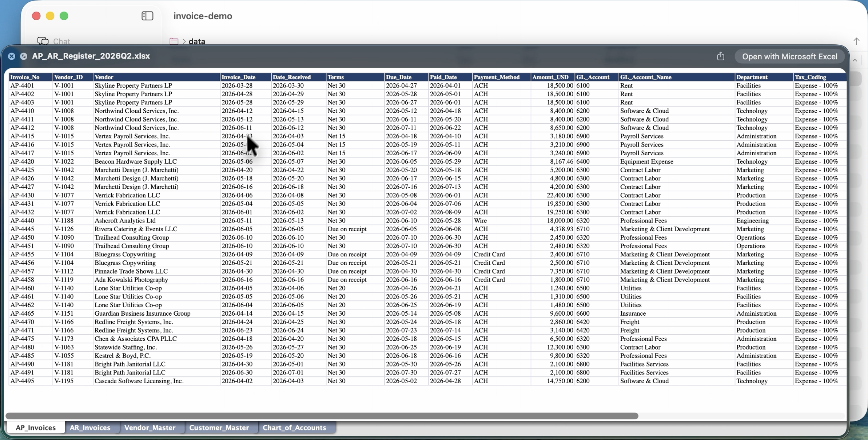Switch to the AP_Invoices sheet tab

(x=36, y=428)
